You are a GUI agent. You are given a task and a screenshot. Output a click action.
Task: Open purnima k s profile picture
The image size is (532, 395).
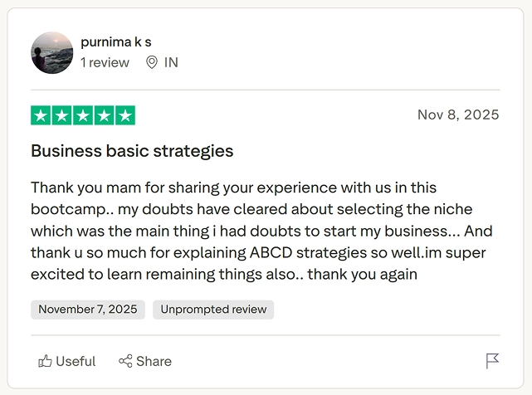[52, 52]
